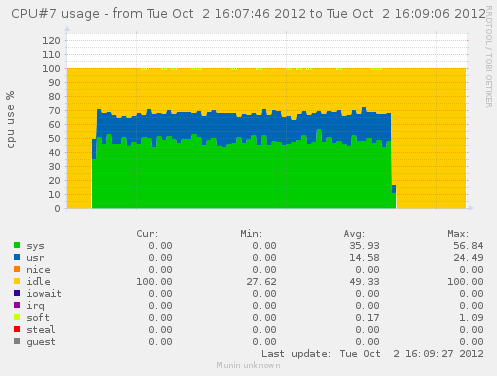Click the CPU#7 usage graph title
Image resolution: width=497 pixels, height=376 pixels.
click(248, 14)
